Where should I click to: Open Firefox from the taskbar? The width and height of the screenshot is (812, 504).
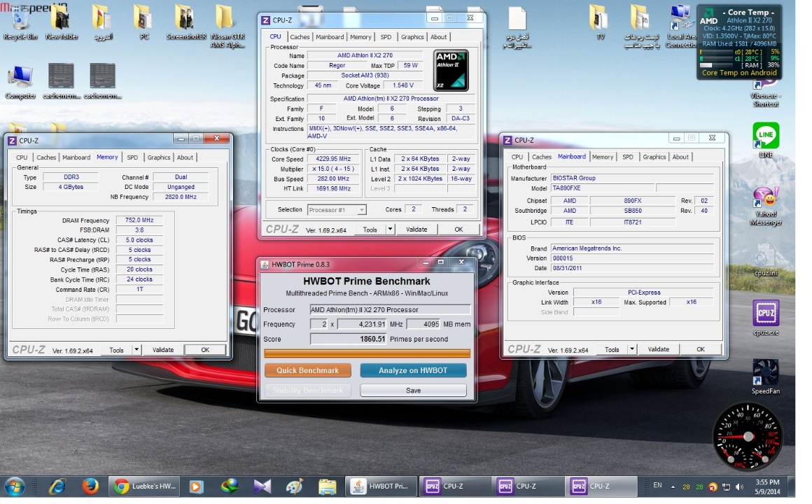pyautogui.click(x=90, y=486)
